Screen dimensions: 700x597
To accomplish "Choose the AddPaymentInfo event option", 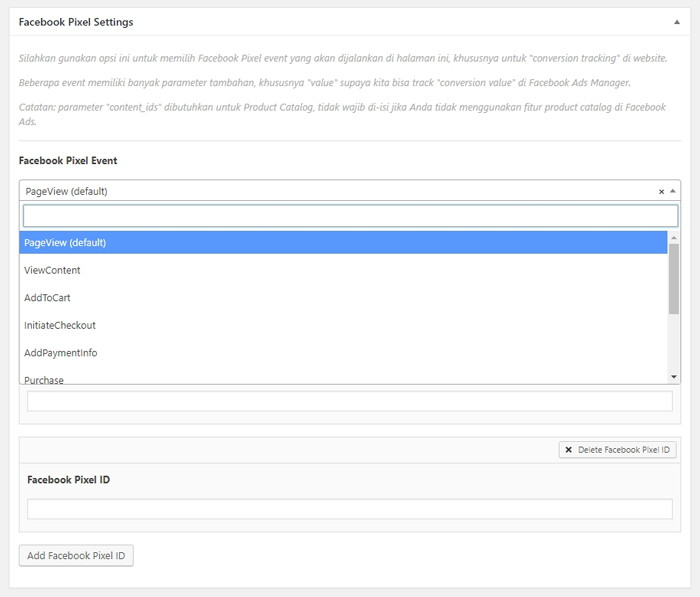I will (x=343, y=353).
